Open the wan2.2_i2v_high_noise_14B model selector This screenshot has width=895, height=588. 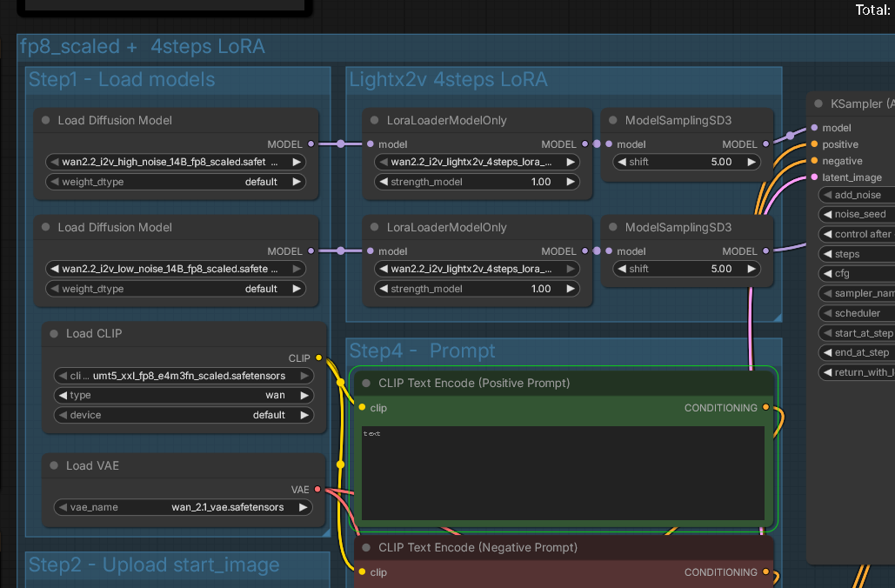[x=175, y=162]
